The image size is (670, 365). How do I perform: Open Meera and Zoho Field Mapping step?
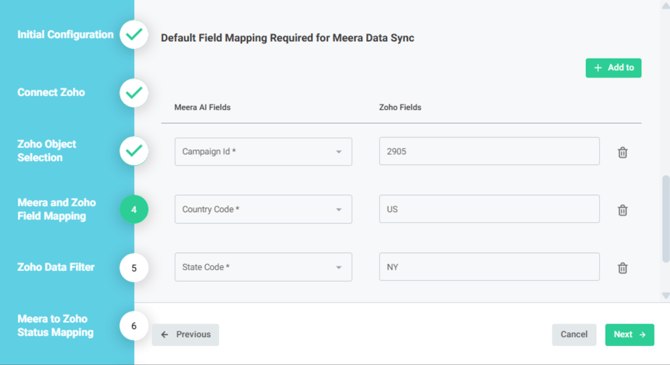tap(56, 209)
